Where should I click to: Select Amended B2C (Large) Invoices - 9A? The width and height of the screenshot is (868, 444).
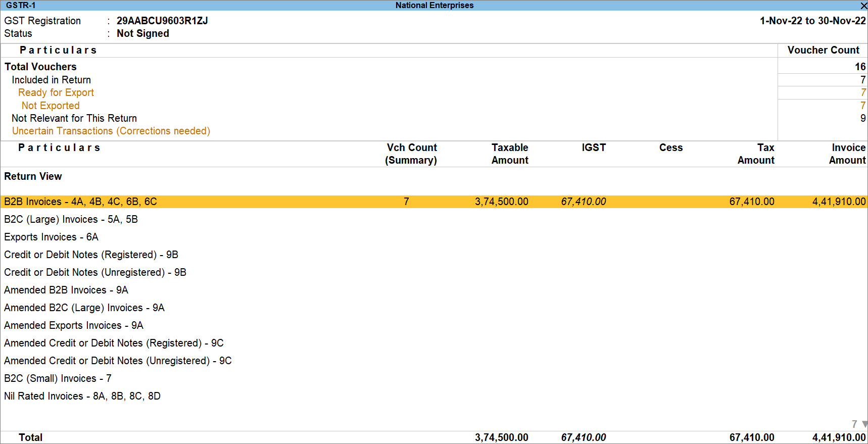point(434,308)
